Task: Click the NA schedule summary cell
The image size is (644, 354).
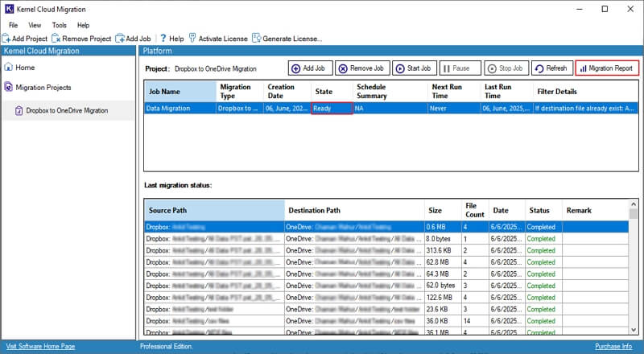Action: tap(390, 109)
